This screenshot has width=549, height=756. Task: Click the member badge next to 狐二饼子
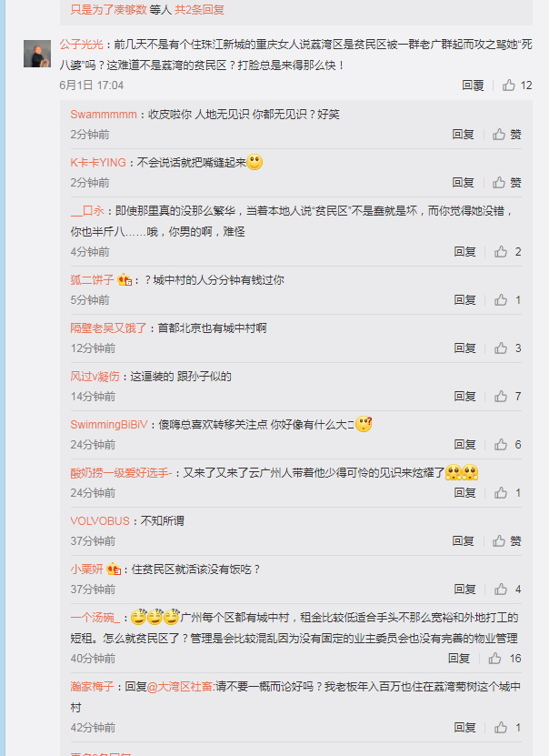coord(125,279)
